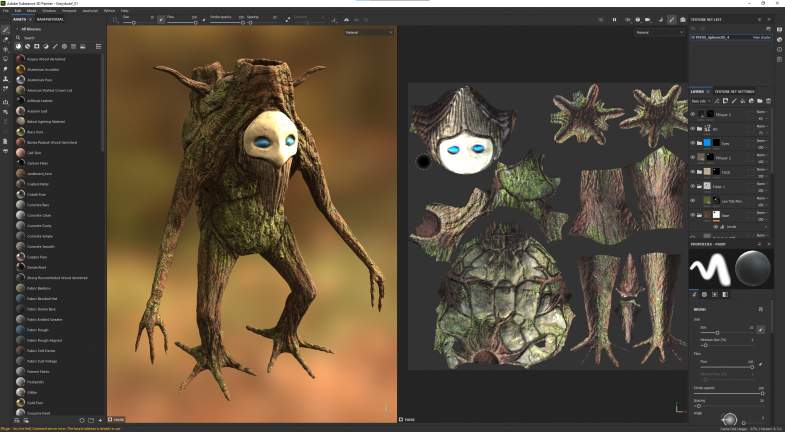The width and height of the screenshot is (785, 432).
Task: Add a paint layer in Layers toolbar
Action: [x=734, y=101]
